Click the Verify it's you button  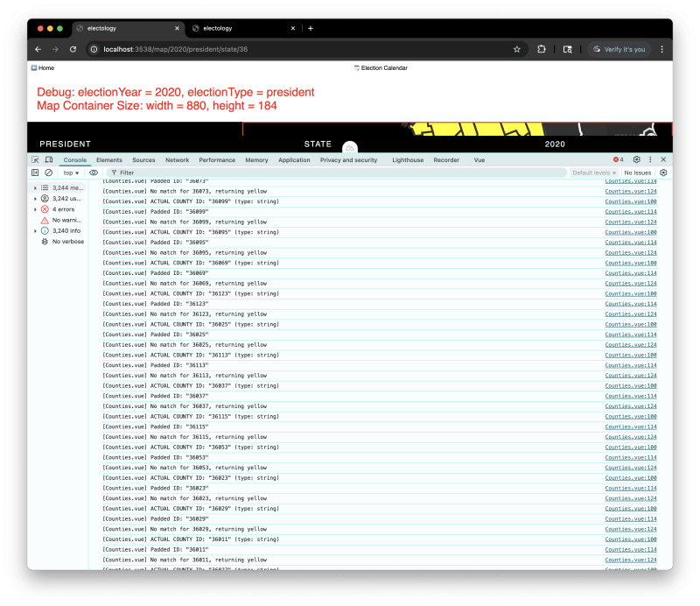pos(620,49)
